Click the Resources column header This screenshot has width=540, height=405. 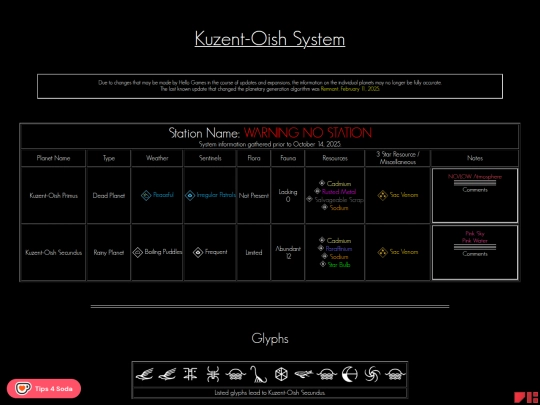tap(335, 158)
